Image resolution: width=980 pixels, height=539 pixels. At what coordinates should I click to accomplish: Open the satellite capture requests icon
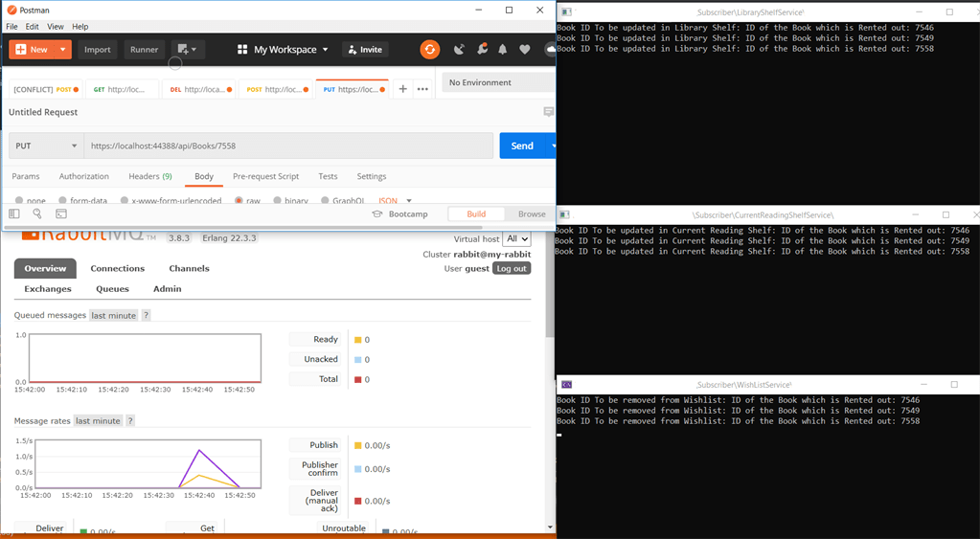pyautogui.click(x=459, y=50)
